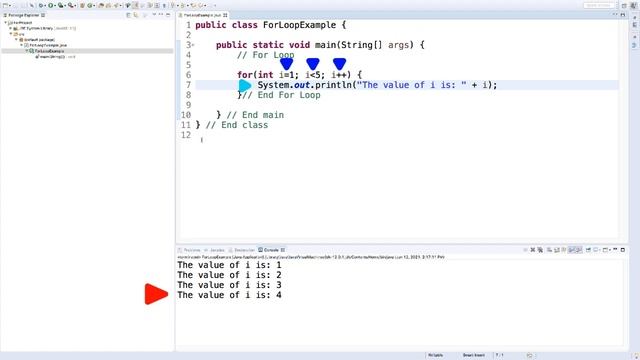Image resolution: width=640 pixels, height=360 pixels.
Task: Collapse the default package node
Action: point(16,40)
